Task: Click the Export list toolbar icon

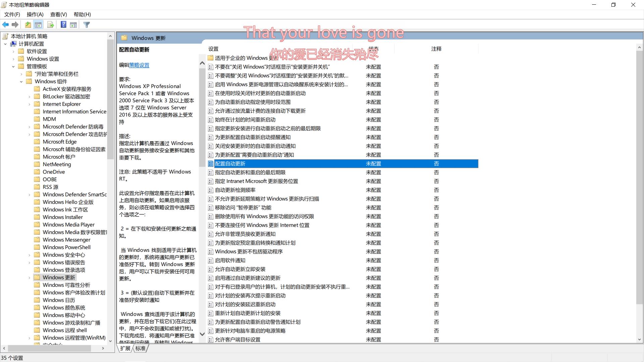Action: click(51, 25)
